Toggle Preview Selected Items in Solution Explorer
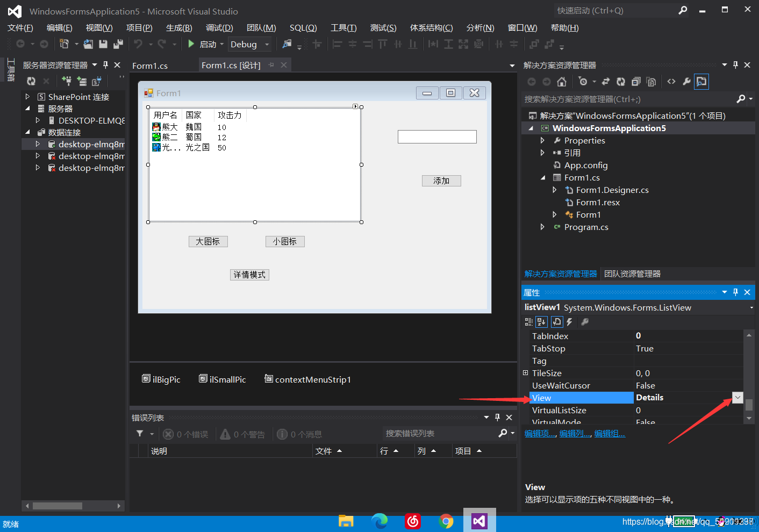 tap(701, 82)
